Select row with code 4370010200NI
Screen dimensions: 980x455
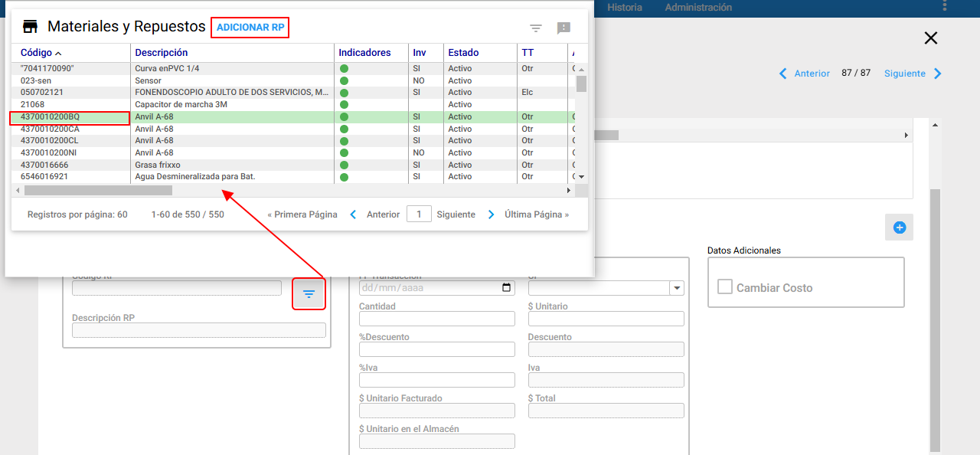[293, 152]
